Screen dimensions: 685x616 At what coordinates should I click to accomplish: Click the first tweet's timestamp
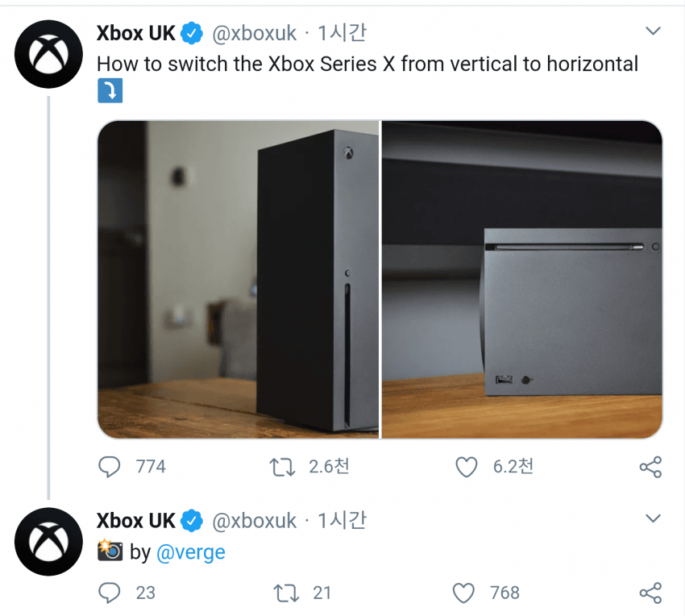click(342, 33)
